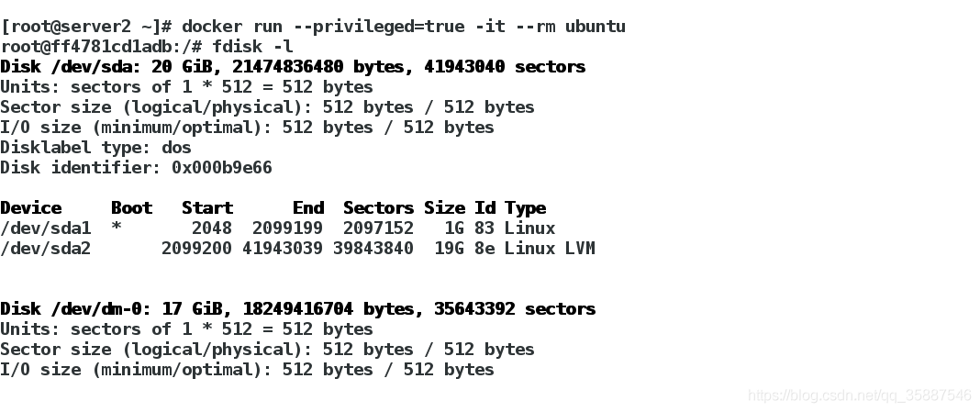Screen dimensions: 980x412
Task: Click the 2048 start sector value
Action: 212,228
